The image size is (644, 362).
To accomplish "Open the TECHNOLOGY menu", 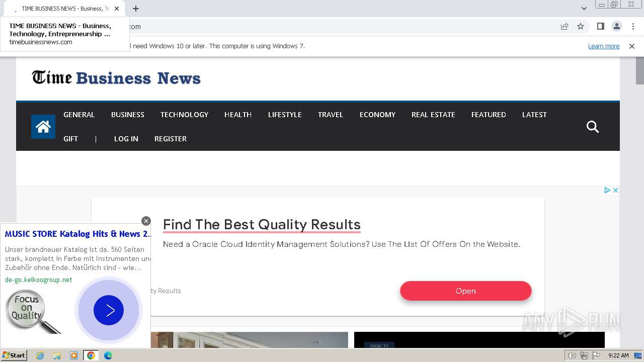I will (x=184, y=115).
